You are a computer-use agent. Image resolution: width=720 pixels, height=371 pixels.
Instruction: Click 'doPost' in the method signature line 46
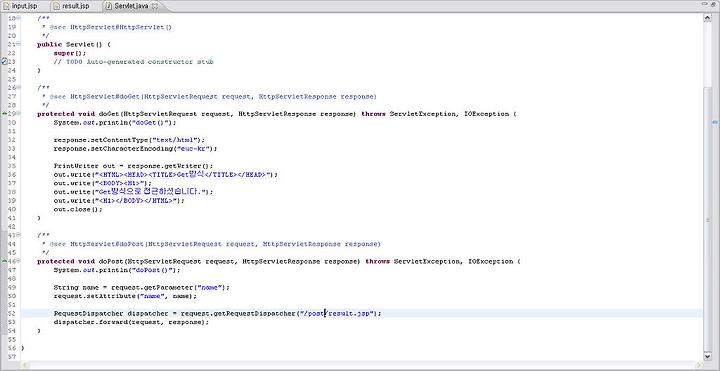pyautogui.click(x=111, y=261)
